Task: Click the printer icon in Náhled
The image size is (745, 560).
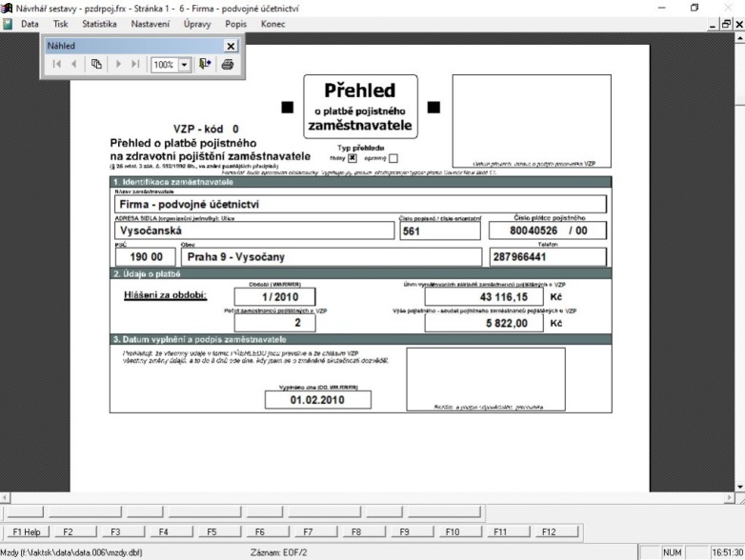Action: [x=228, y=64]
